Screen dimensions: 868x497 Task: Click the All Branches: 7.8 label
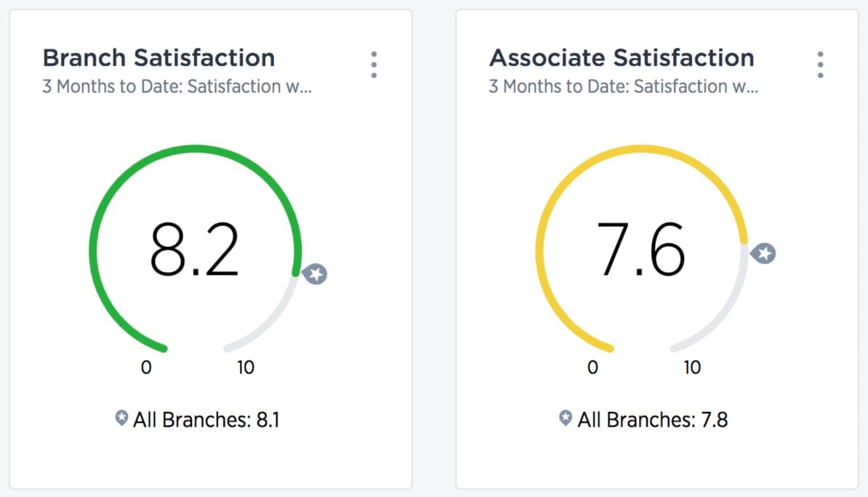coord(652,419)
